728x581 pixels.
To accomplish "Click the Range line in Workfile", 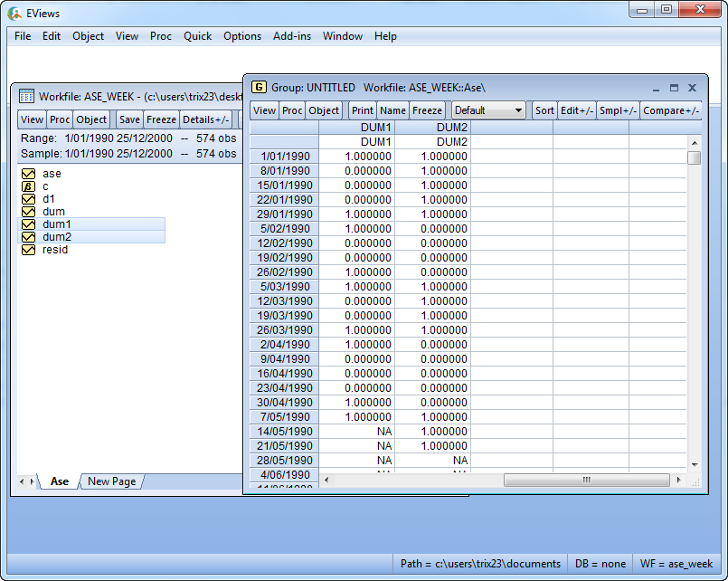I will (128, 138).
